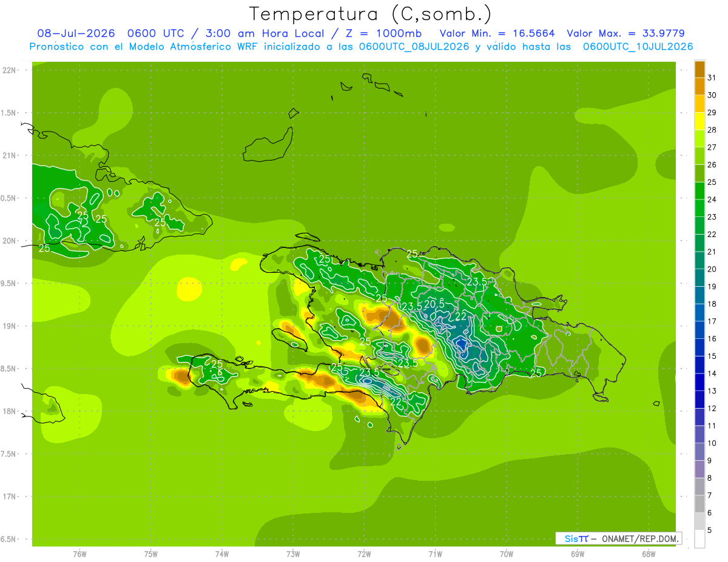Click the '18N' latitude label
Viewport: 728px width, 562px height.
(9, 412)
